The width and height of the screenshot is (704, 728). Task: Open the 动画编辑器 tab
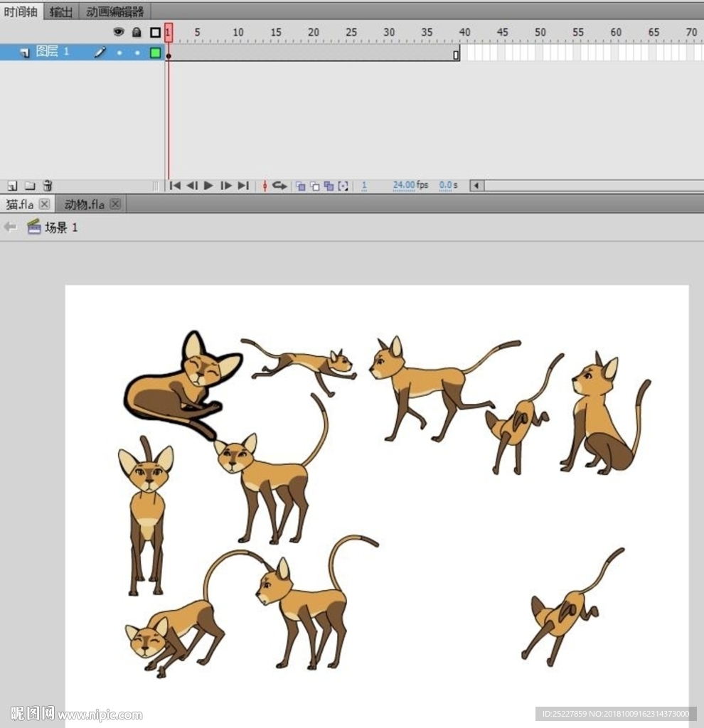pos(114,11)
